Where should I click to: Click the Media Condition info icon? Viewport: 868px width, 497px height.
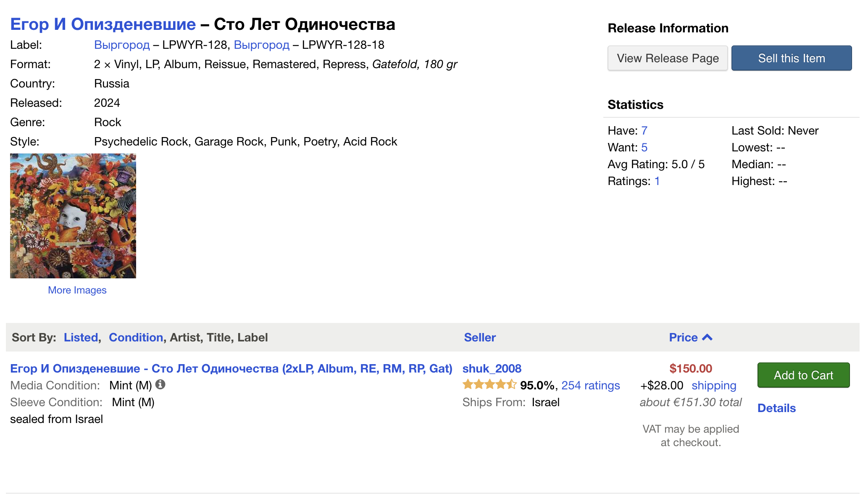pyautogui.click(x=160, y=384)
